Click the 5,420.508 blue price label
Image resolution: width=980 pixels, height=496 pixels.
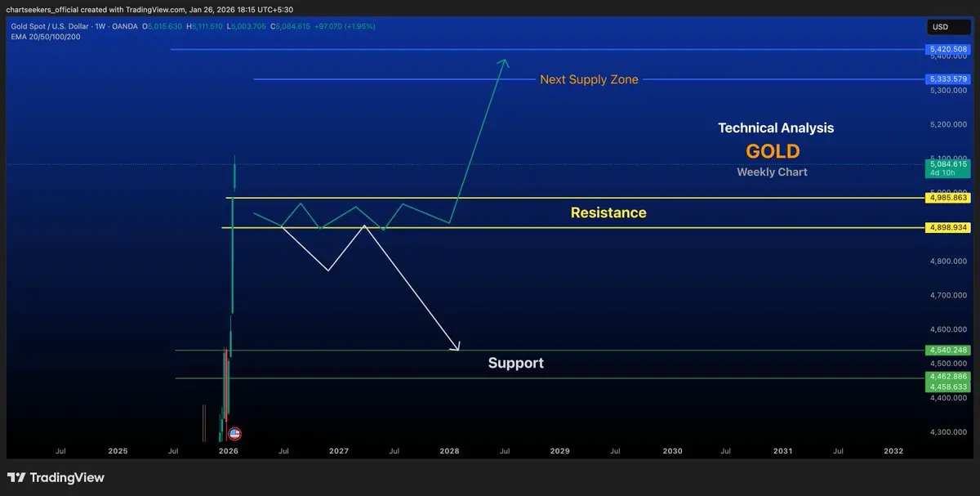tap(947, 50)
